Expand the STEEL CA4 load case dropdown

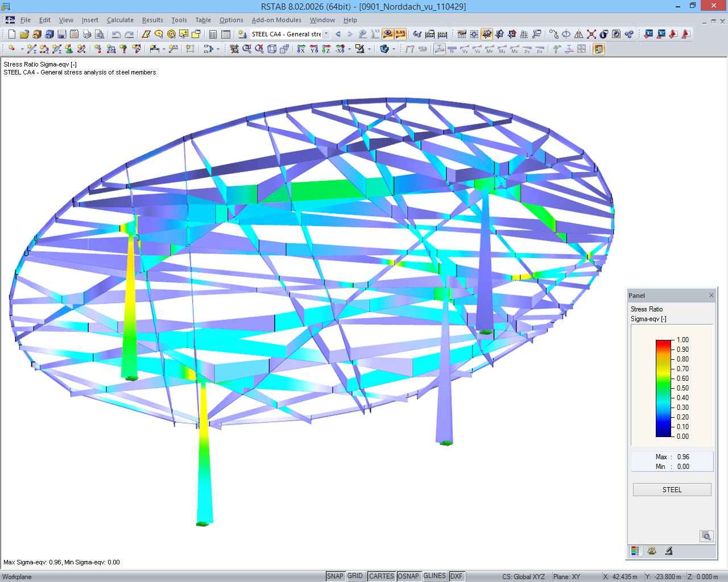(x=326, y=34)
